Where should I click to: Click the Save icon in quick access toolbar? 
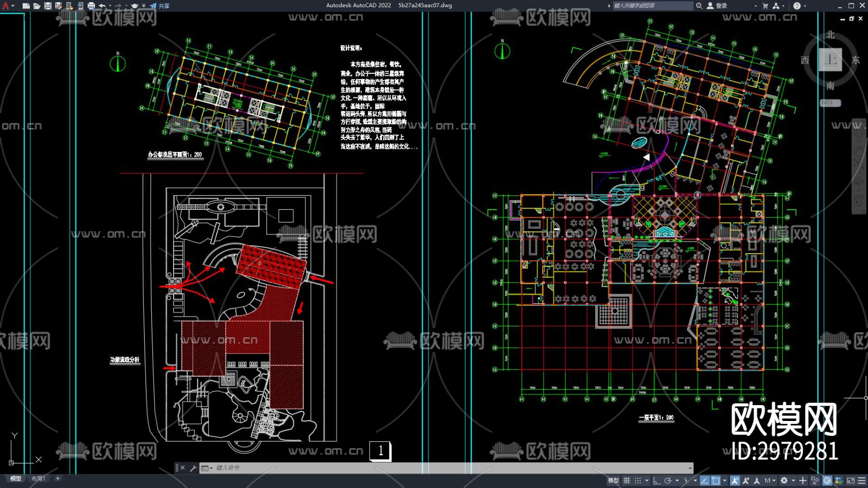[48, 6]
